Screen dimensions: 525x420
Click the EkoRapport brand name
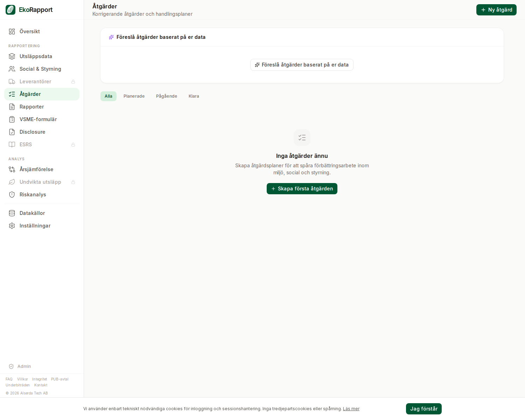coord(36,10)
